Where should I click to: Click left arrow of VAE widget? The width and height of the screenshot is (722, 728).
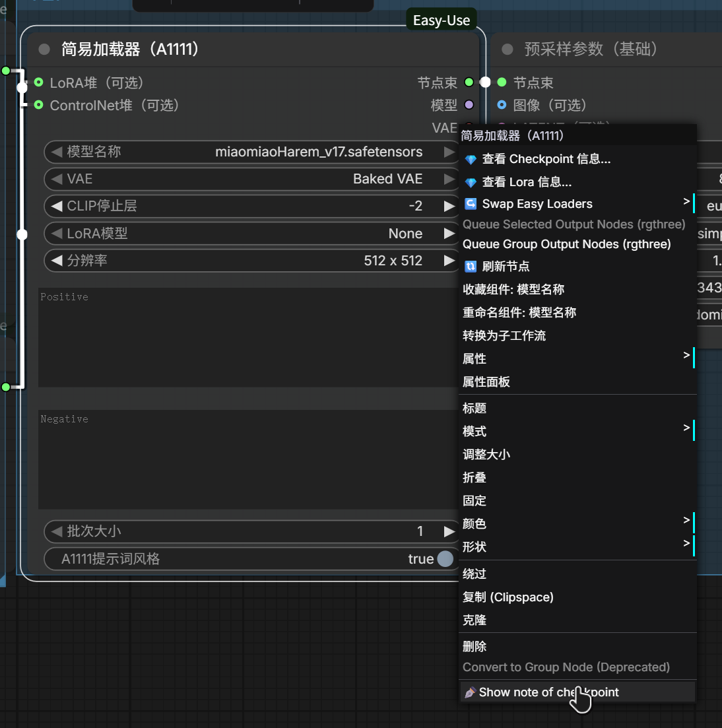click(57, 179)
